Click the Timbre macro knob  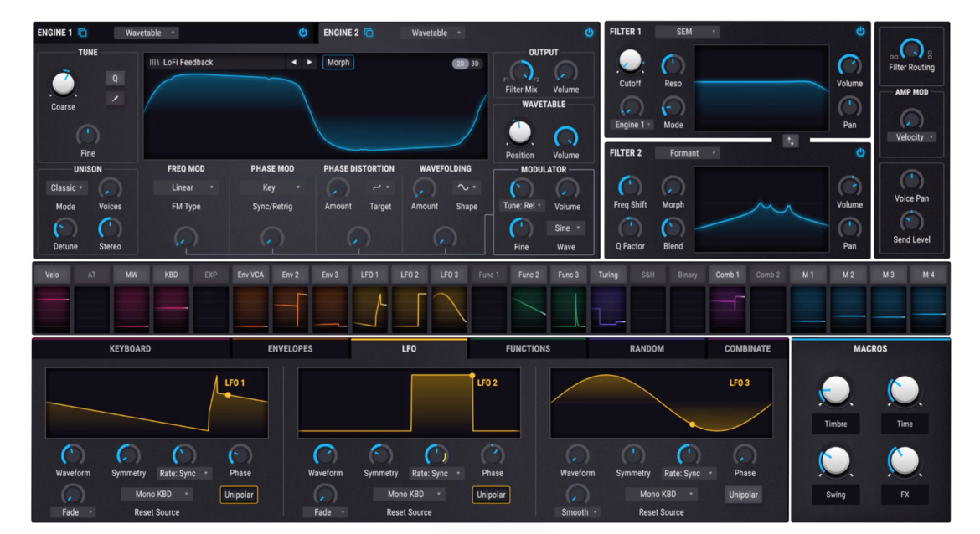click(836, 391)
